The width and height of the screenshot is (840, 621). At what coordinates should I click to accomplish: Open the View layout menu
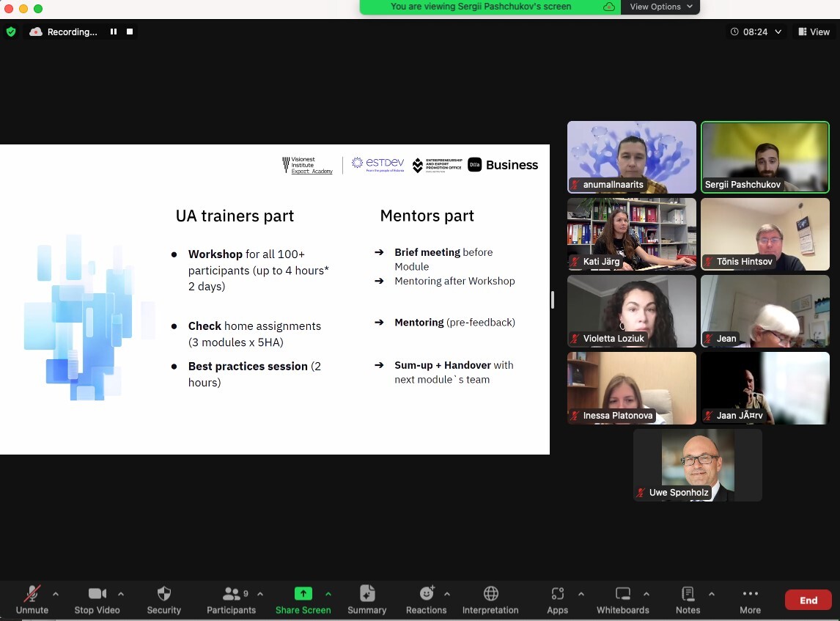814,32
